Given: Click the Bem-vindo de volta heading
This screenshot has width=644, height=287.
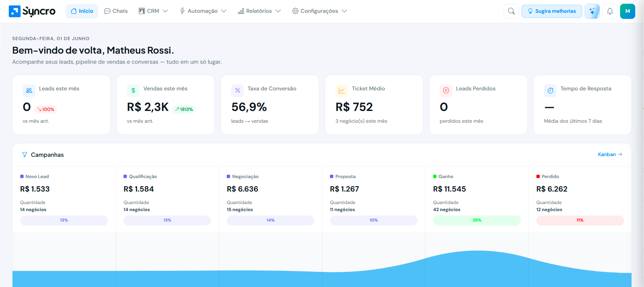Looking at the screenshot, I should (x=93, y=50).
